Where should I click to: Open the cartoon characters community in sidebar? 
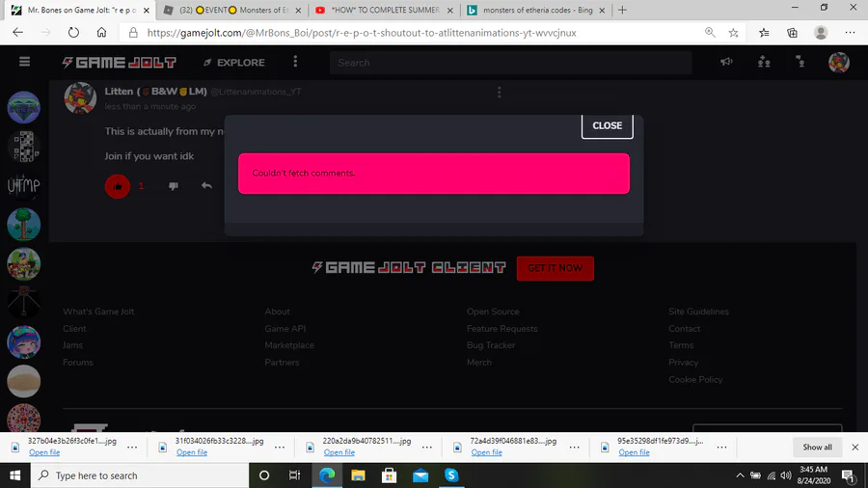pyautogui.click(x=24, y=264)
